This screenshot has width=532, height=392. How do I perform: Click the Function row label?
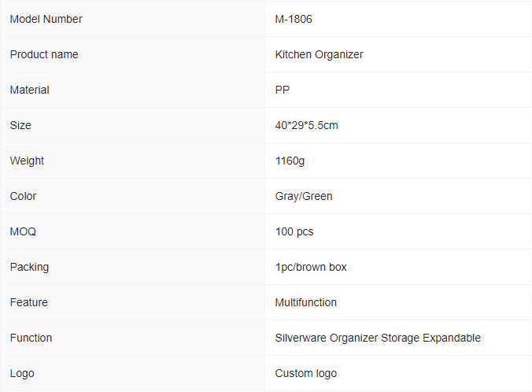(x=31, y=338)
